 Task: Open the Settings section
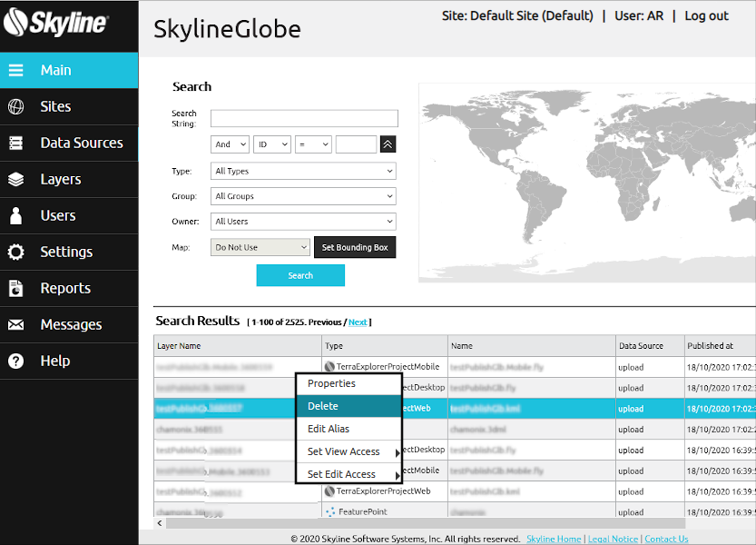tap(69, 252)
